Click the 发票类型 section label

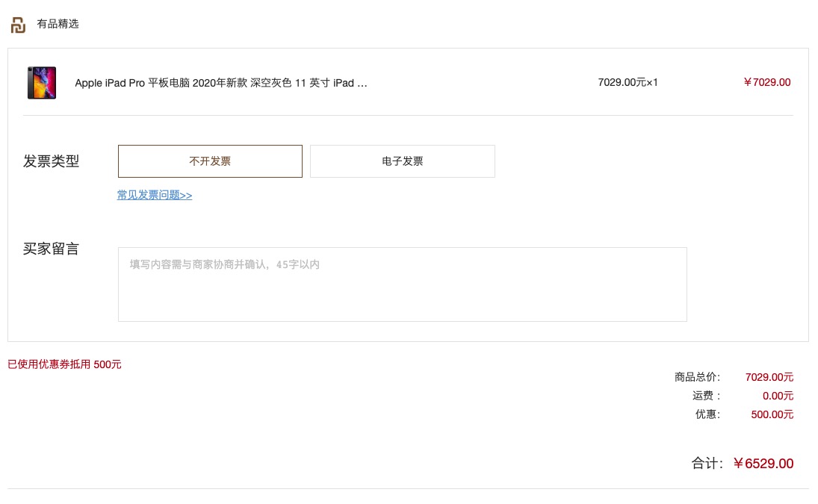pos(51,161)
